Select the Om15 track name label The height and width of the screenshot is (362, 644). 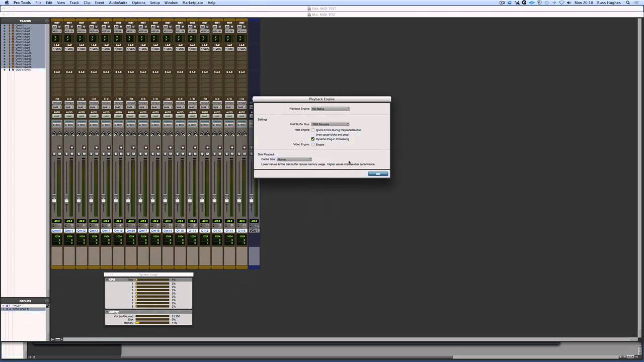coord(119,231)
